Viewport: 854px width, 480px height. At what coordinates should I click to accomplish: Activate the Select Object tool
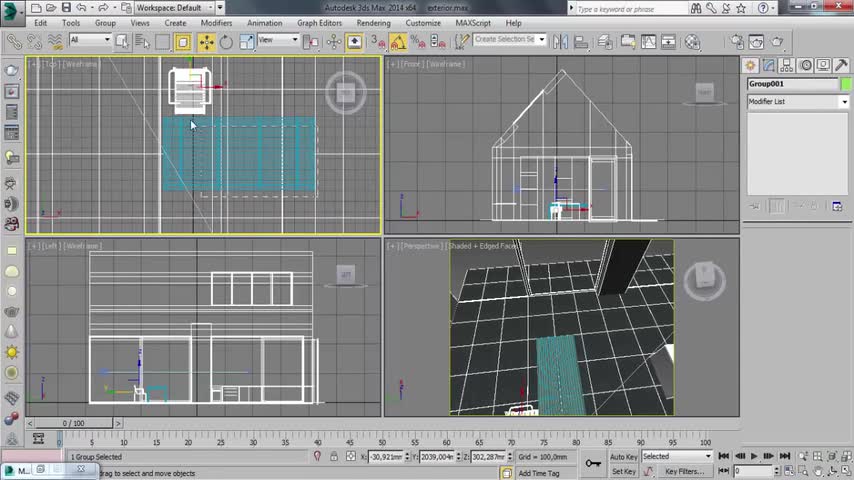(x=121, y=42)
